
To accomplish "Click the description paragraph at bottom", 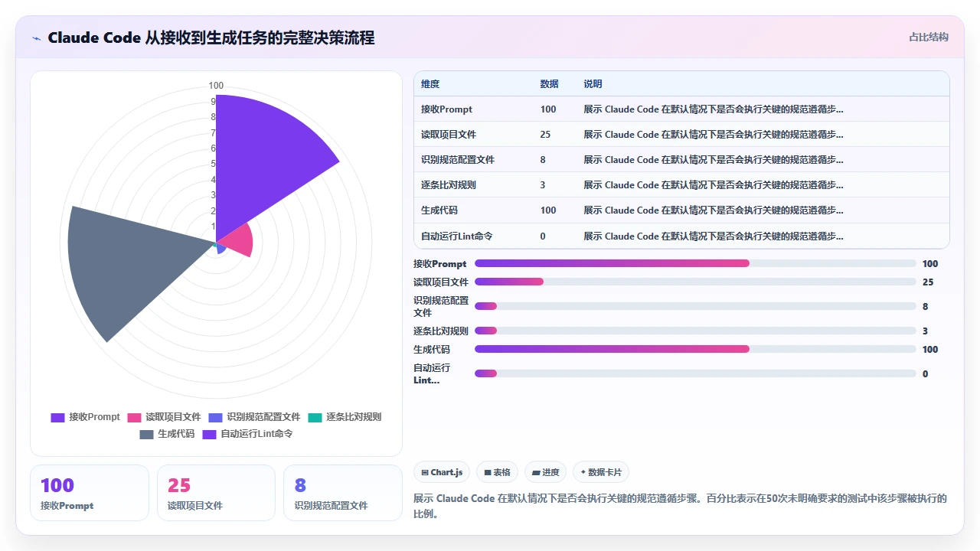I will [x=680, y=506].
